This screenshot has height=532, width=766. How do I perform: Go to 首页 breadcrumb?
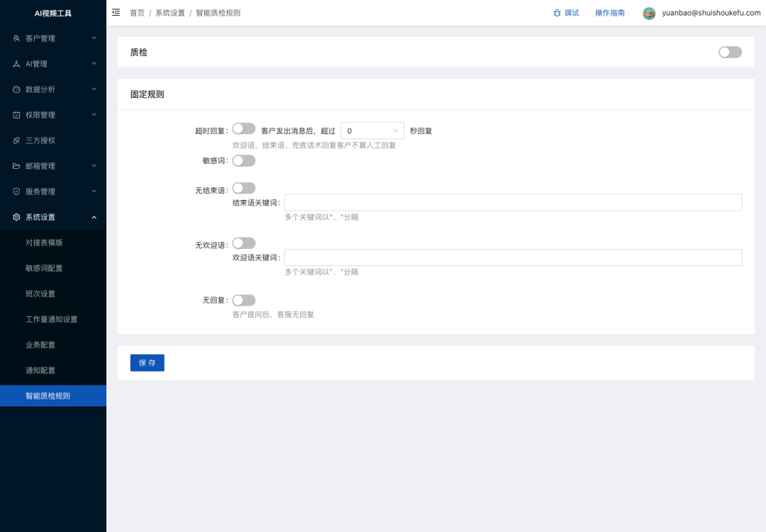pyautogui.click(x=137, y=13)
